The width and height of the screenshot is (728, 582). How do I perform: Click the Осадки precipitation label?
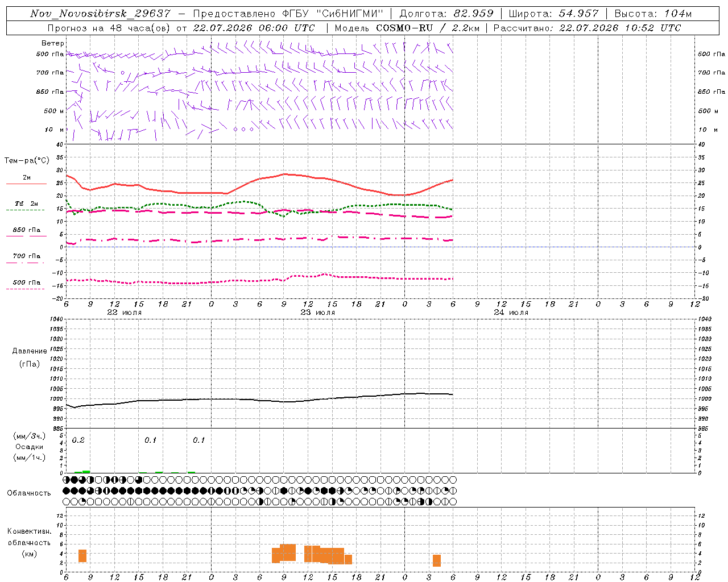[x=30, y=447]
